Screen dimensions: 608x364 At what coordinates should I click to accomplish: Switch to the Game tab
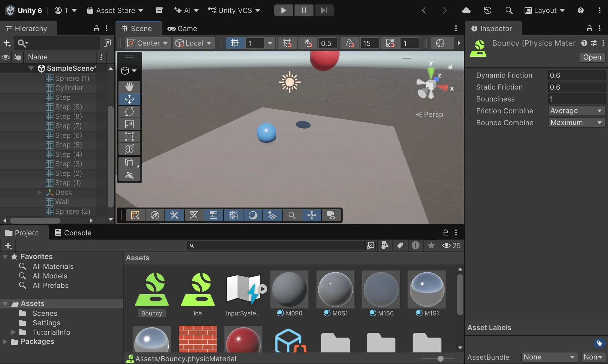182,29
